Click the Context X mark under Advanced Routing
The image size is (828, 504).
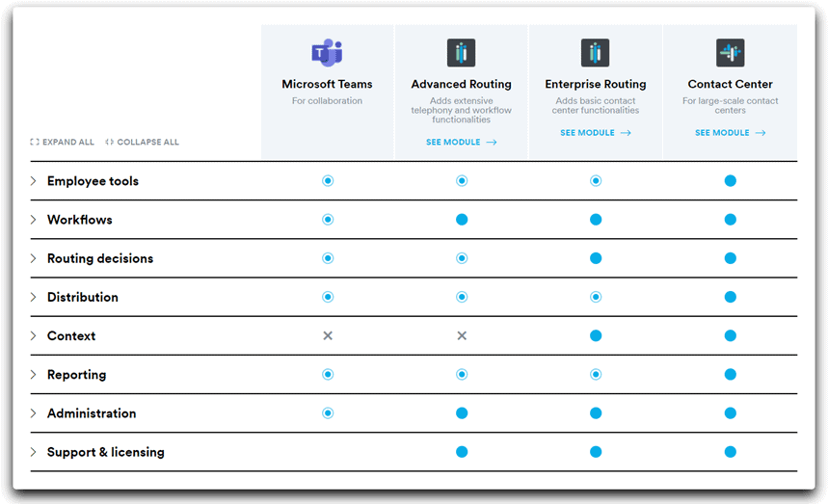[x=462, y=335]
